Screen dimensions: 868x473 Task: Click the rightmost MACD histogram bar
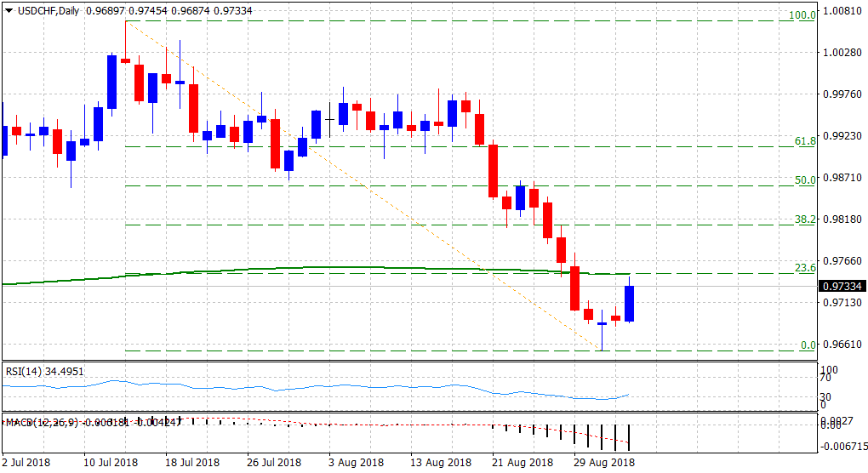630,437
